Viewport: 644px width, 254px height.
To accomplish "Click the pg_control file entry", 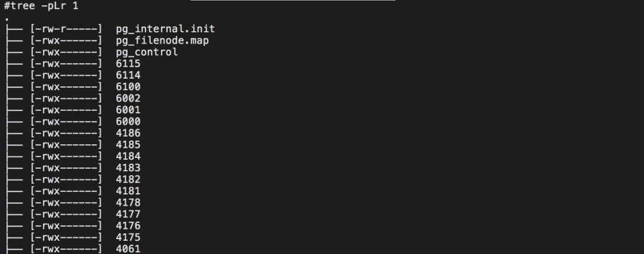I will click(x=147, y=52).
